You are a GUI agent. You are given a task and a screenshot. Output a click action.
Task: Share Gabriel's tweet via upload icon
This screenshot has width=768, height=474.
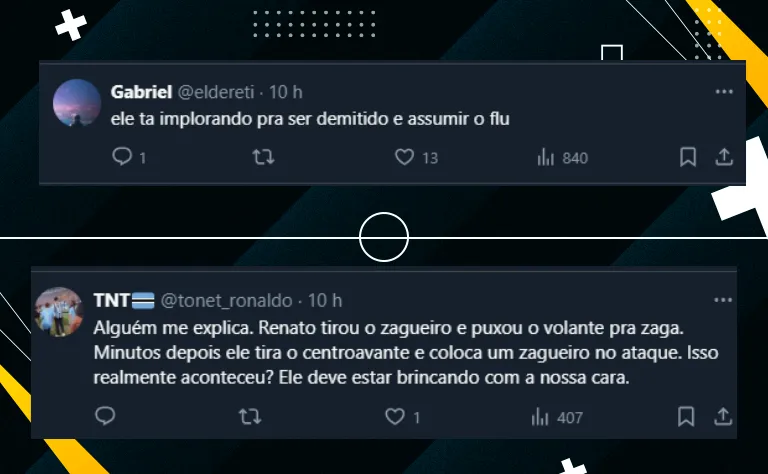[x=724, y=157]
